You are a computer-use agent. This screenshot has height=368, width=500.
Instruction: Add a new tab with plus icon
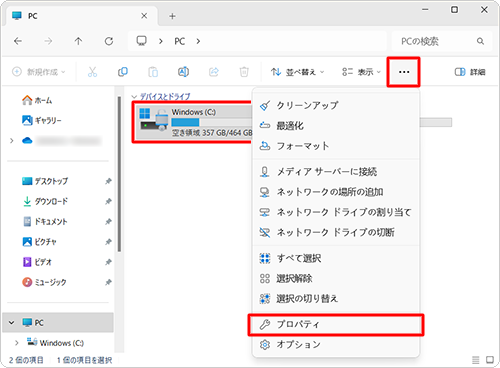[x=172, y=16]
